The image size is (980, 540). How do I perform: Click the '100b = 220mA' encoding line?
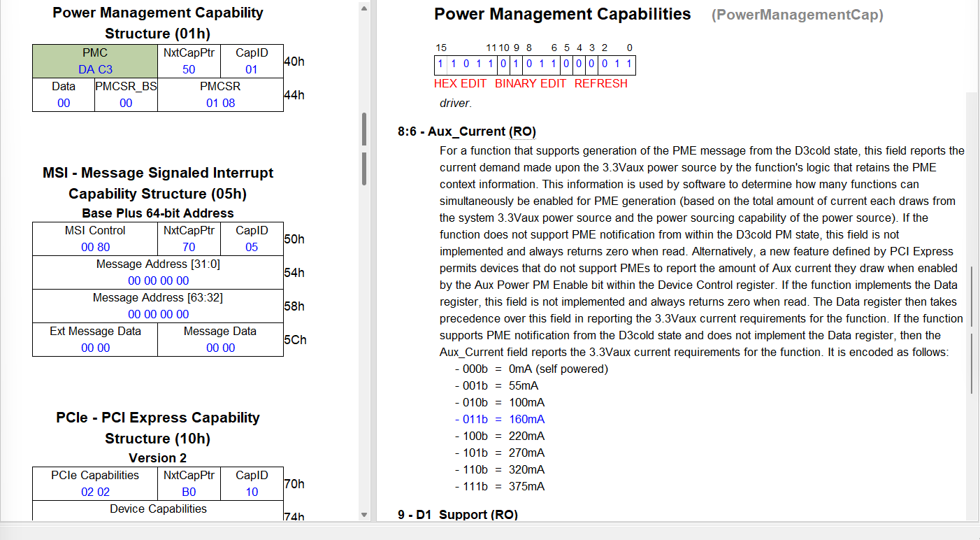click(500, 436)
